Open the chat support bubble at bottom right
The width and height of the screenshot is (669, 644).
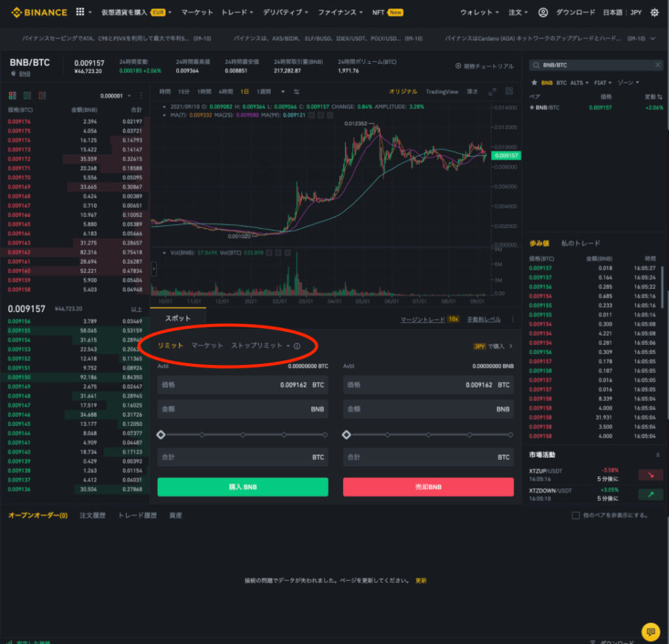tap(651, 630)
